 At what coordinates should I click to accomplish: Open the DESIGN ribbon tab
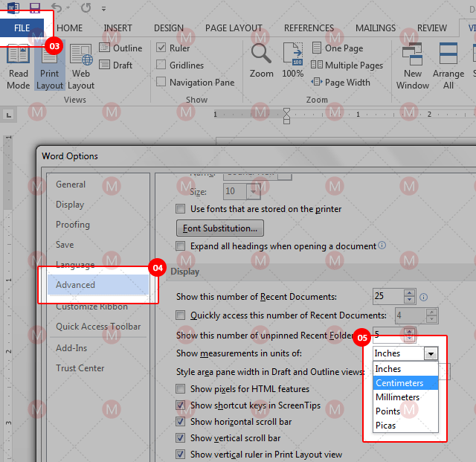coord(169,28)
